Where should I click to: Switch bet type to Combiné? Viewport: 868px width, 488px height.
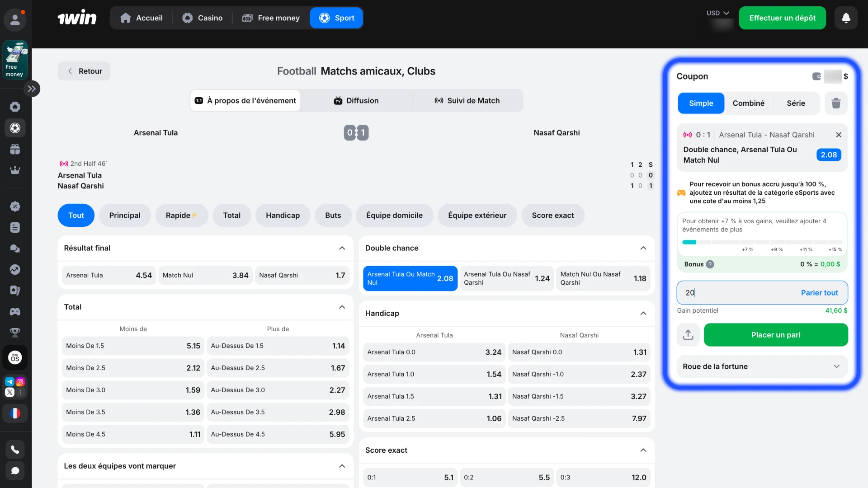[748, 103]
